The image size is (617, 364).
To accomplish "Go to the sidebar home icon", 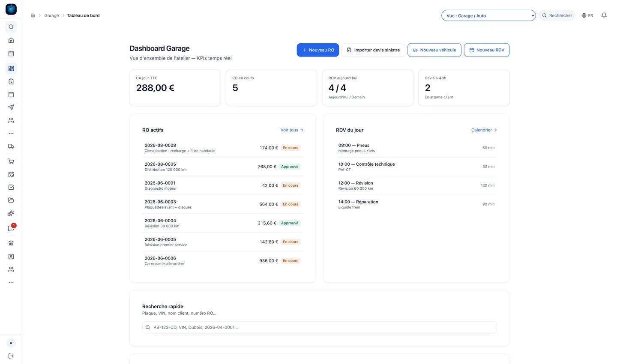I will (11, 40).
